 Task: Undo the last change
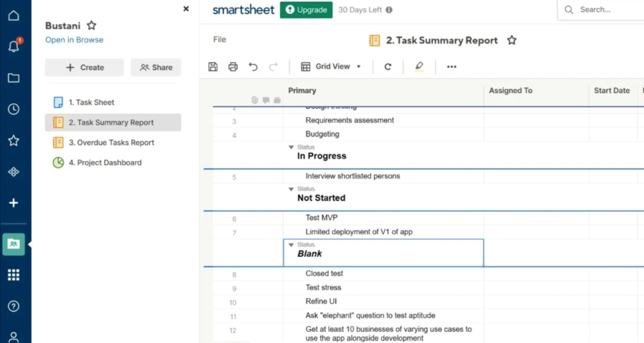tap(253, 67)
